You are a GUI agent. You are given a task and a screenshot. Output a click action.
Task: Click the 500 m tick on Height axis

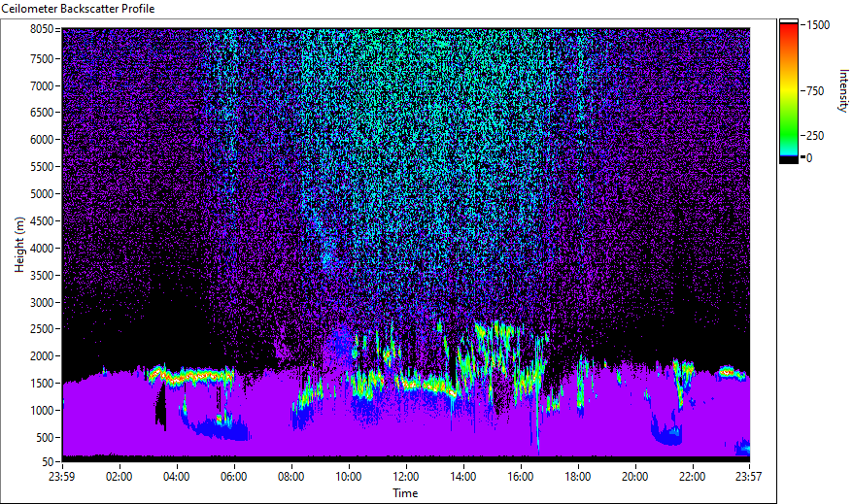(45, 438)
